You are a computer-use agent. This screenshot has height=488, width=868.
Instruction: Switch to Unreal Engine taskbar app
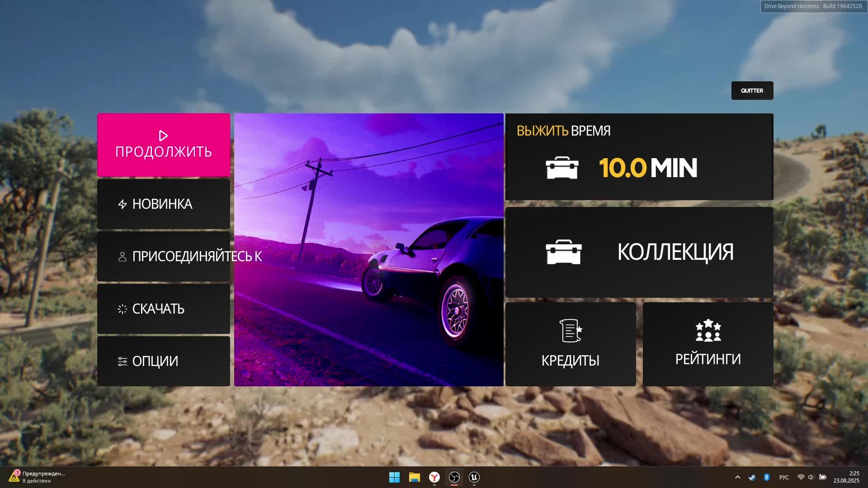coord(474,477)
